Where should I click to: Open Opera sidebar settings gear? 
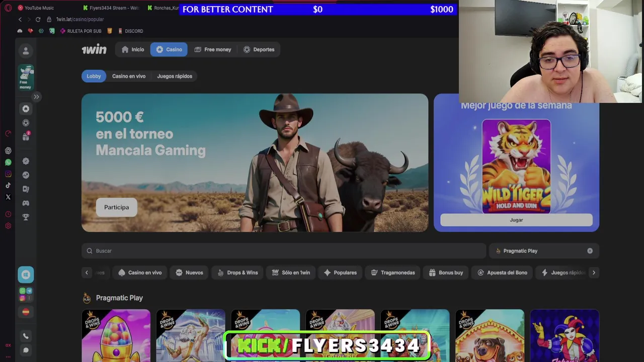tap(8, 226)
